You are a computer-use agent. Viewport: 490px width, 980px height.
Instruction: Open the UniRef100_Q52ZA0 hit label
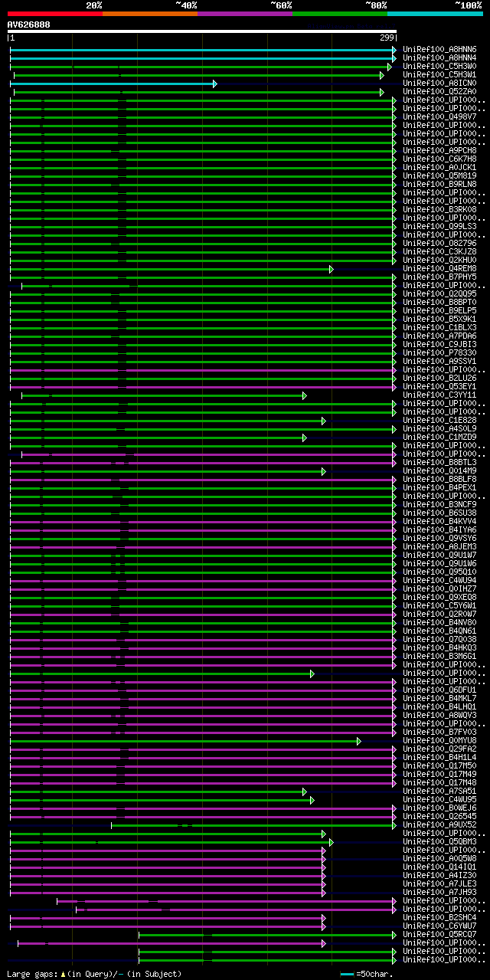click(x=439, y=92)
